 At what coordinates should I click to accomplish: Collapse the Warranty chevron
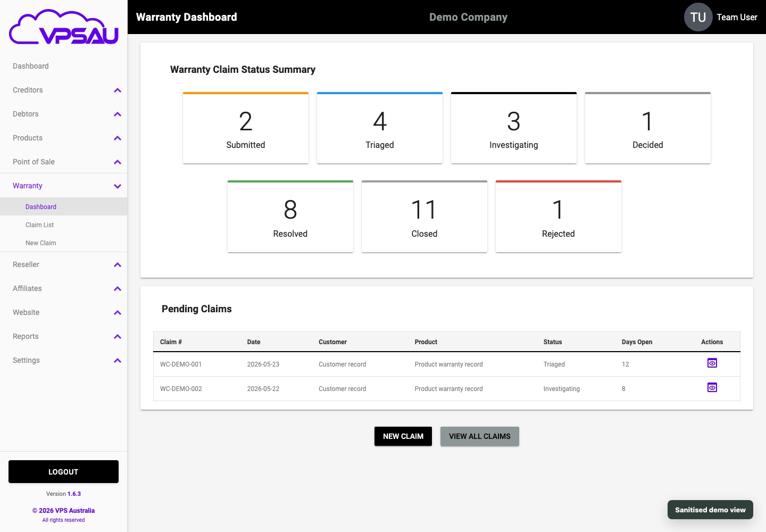[118, 186]
